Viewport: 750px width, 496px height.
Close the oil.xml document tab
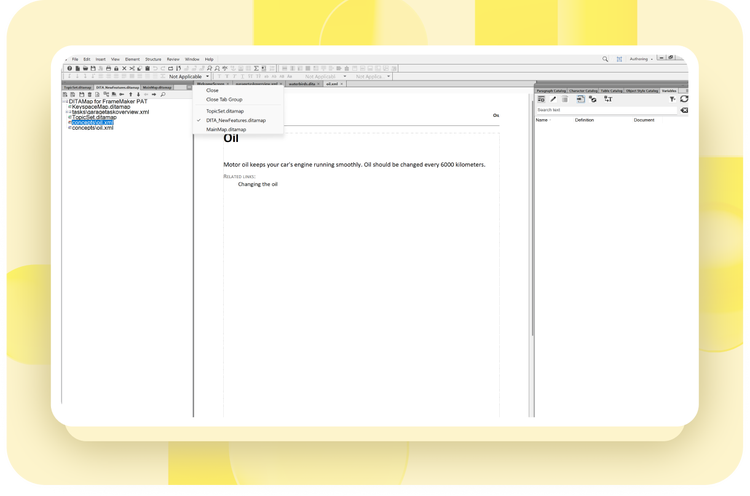[x=342, y=84]
